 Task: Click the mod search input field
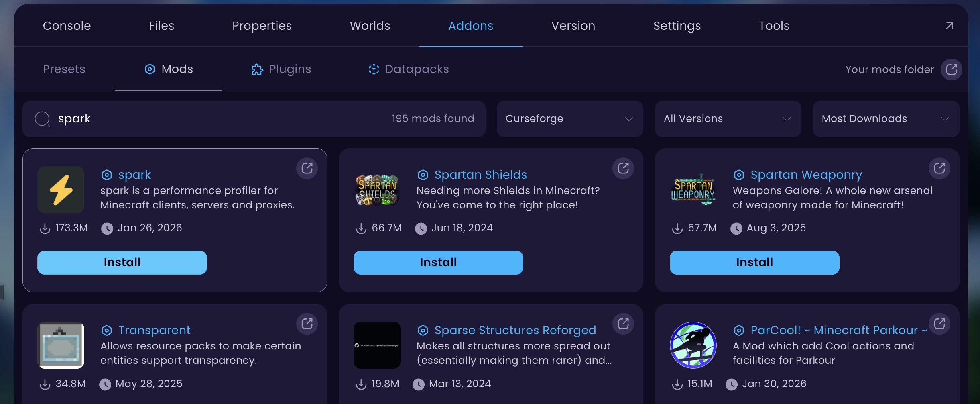coord(254,119)
